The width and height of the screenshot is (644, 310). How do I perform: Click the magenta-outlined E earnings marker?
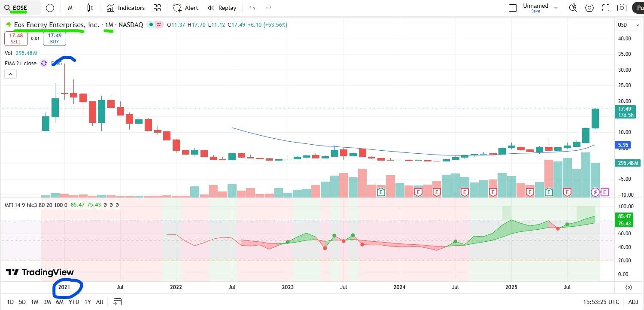[605, 192]
